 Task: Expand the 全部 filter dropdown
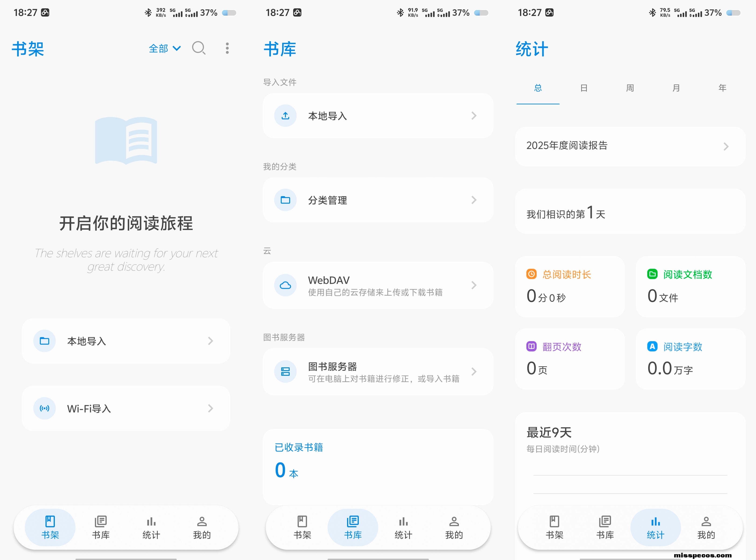[165, 49]
